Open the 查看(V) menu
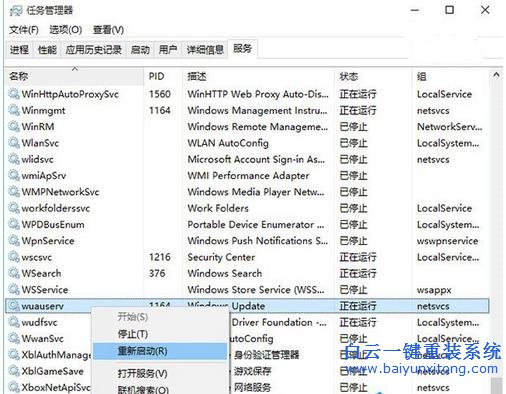The height and width of the screenshot is (394, 506). 108,30
